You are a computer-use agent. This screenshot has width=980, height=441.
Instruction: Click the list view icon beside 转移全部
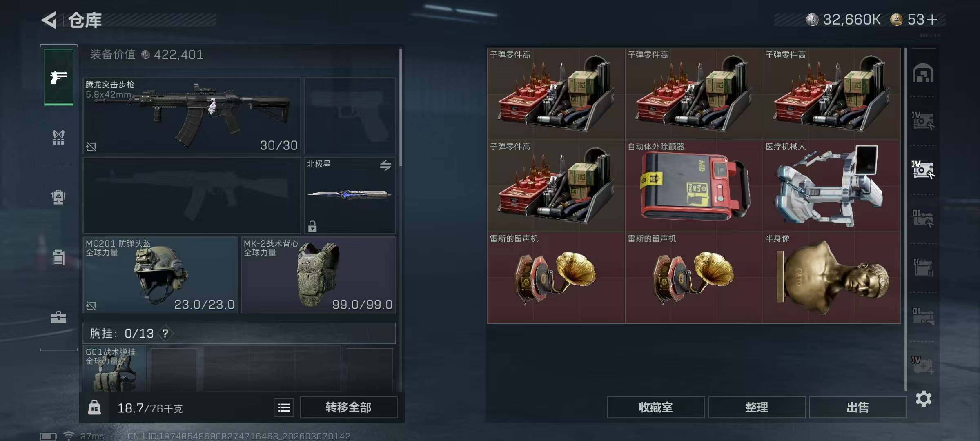pyautogui.click(x=284, y=407)
